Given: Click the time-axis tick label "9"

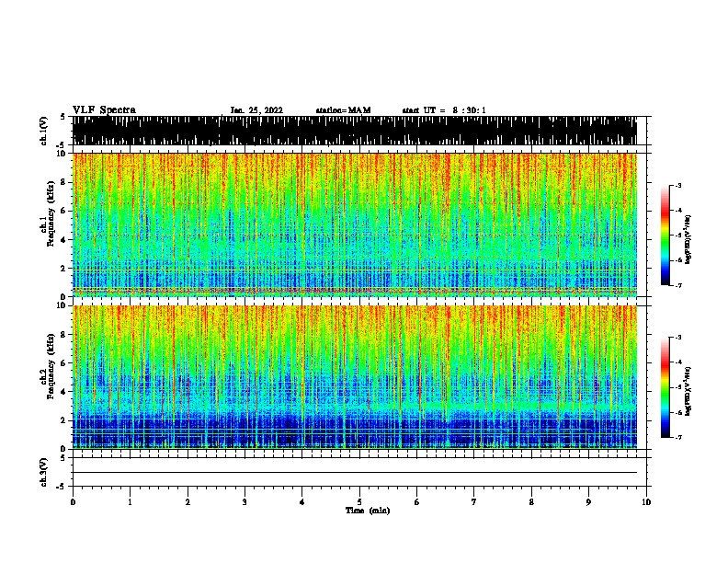Looking at the screenshot, I should [588, 502].
